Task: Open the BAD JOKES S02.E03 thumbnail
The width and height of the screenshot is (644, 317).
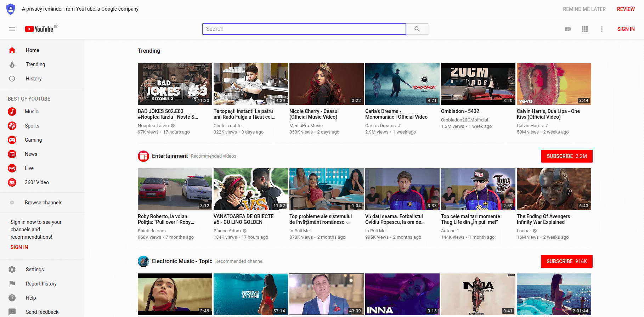Action: (x=175, y=84)
